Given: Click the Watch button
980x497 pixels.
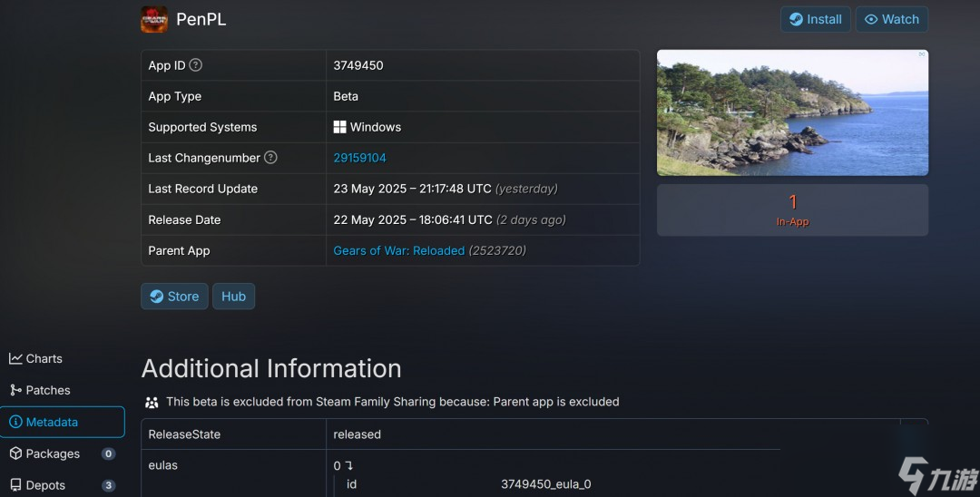Looking at the screenshot, I should tap(892, 19).
